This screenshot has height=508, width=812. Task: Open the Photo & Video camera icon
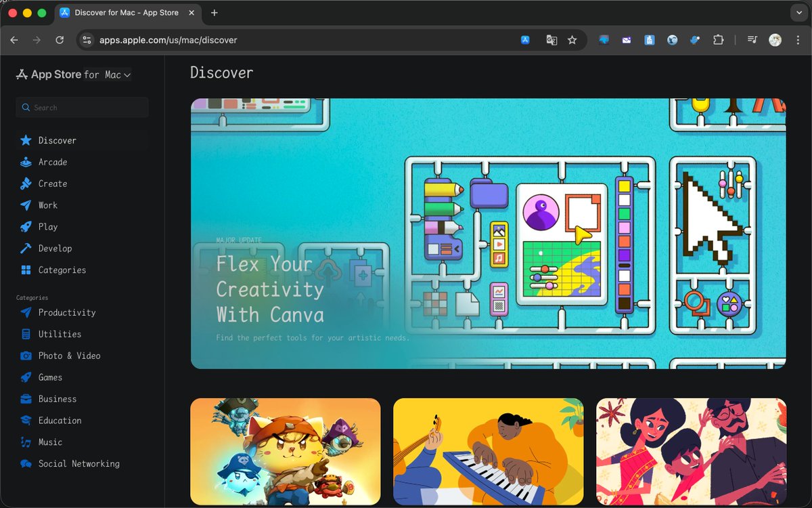point(26,356)
